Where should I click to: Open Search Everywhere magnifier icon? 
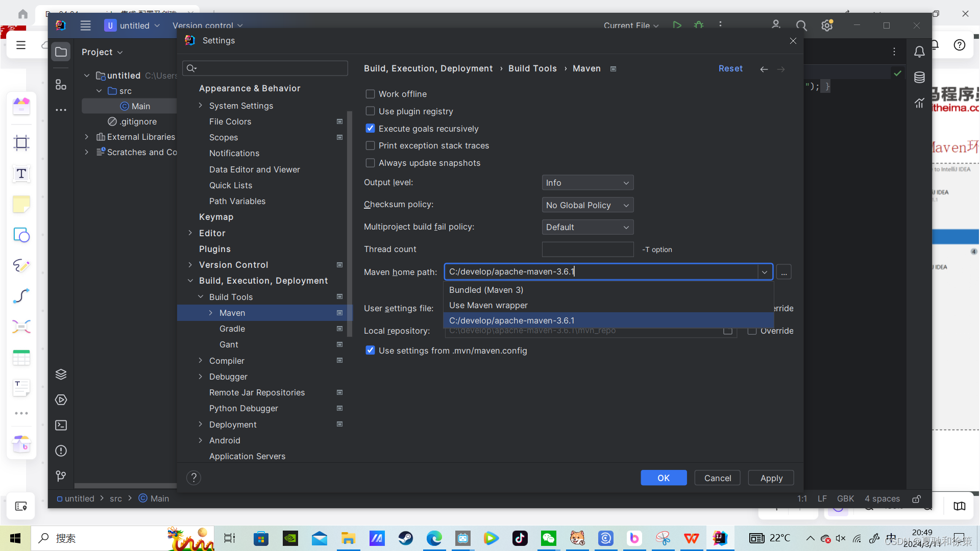[801, 25]
